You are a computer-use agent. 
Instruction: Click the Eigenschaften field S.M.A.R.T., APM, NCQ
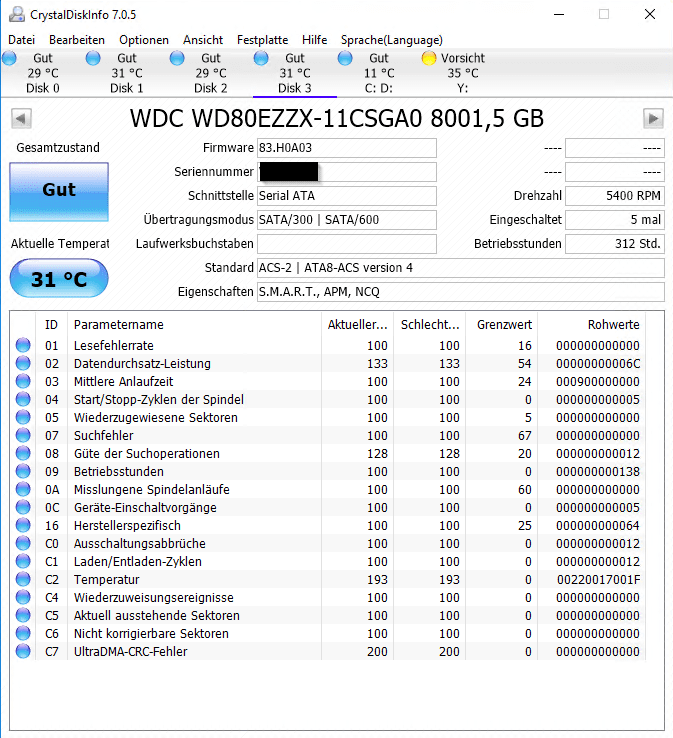click(x=461, y=292)
